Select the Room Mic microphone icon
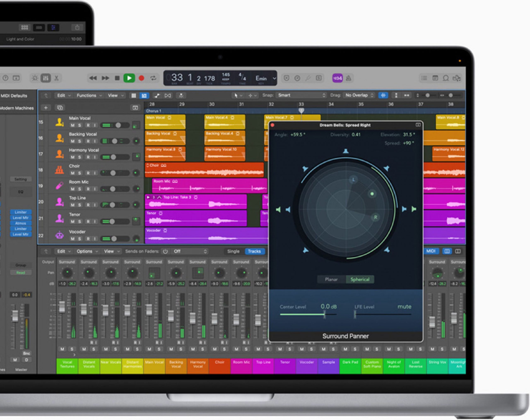The height and width of the screenshot is (420, 530). [59, 186]
